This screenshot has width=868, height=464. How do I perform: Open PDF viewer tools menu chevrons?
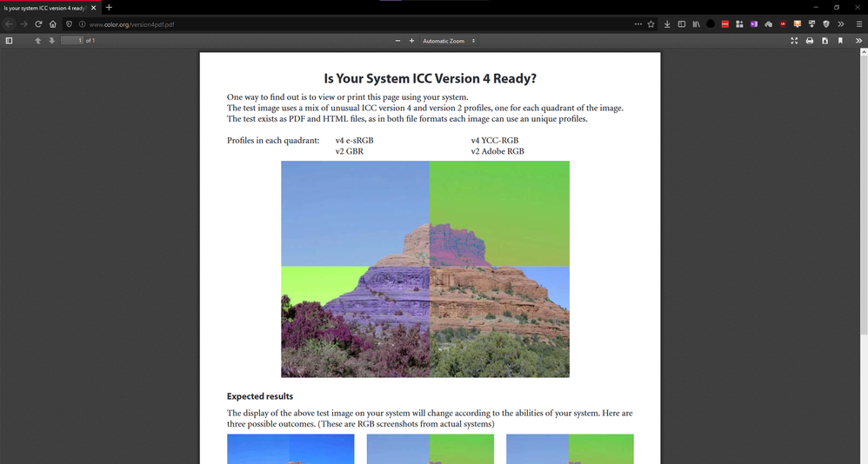[x=858, y=40]
